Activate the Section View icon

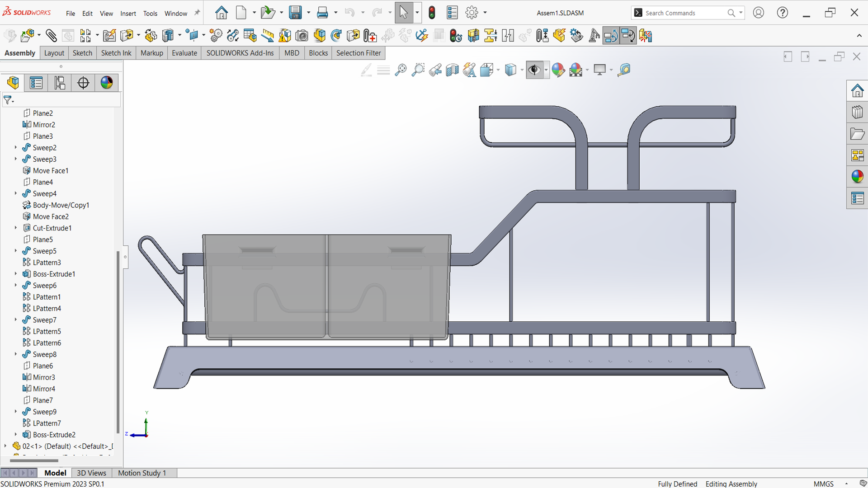[452, 70]
